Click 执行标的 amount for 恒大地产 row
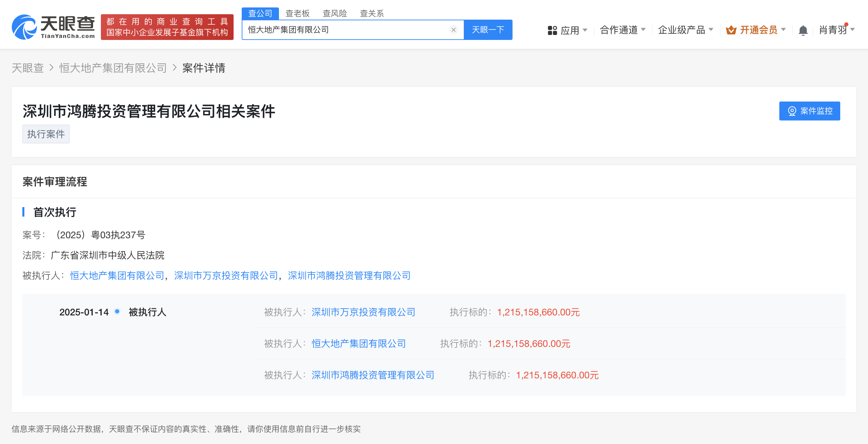This screenshot has height=444, width=868. click(x=529, y=343)
